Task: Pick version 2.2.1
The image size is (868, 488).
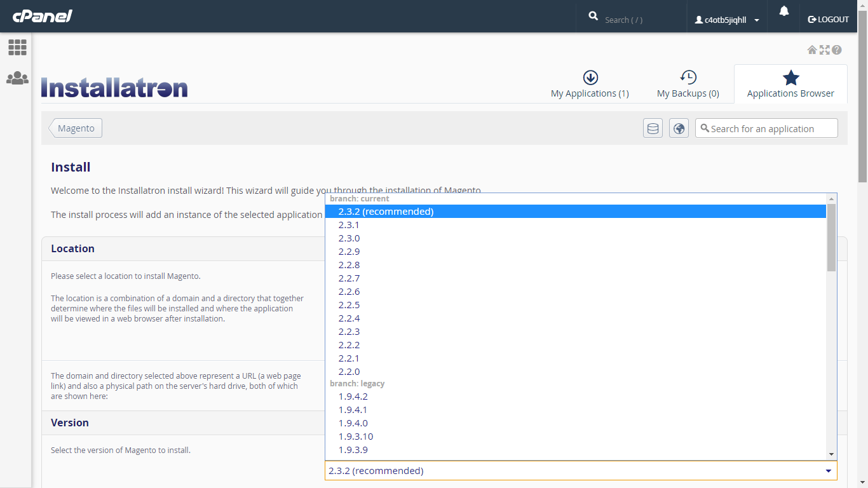Action: point(576,358)
